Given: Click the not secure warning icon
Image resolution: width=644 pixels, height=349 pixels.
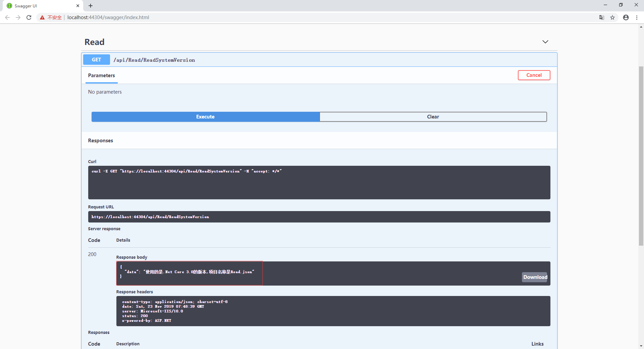Looking at the screenshot, I should click(42, 17).
